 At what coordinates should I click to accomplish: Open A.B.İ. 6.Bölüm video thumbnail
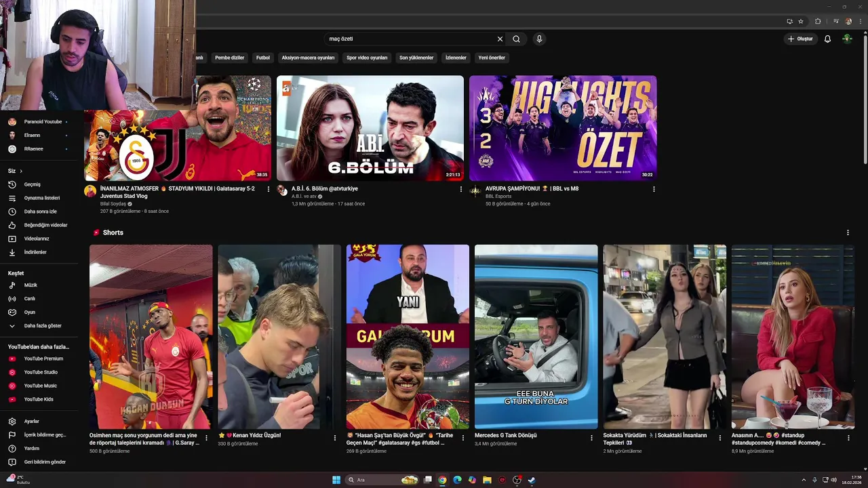click(x=370, y=128)
